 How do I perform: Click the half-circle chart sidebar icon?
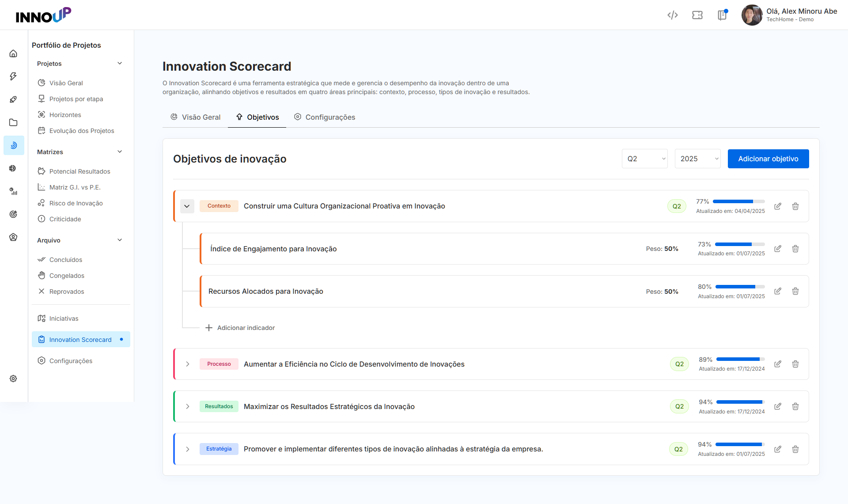click(13, 168)
